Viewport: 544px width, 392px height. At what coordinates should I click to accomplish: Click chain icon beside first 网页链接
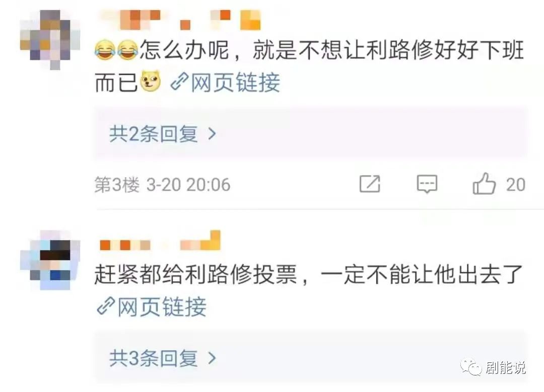coord(179,82)
